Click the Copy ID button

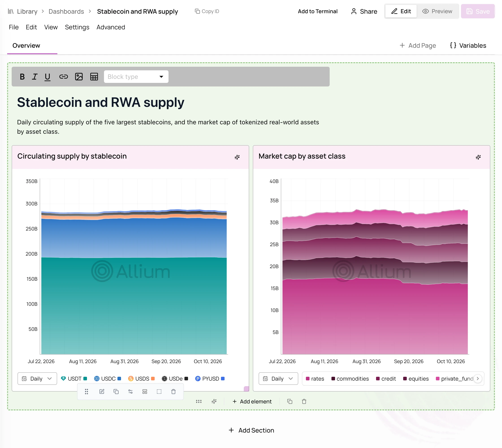click(x=207, y=11)
